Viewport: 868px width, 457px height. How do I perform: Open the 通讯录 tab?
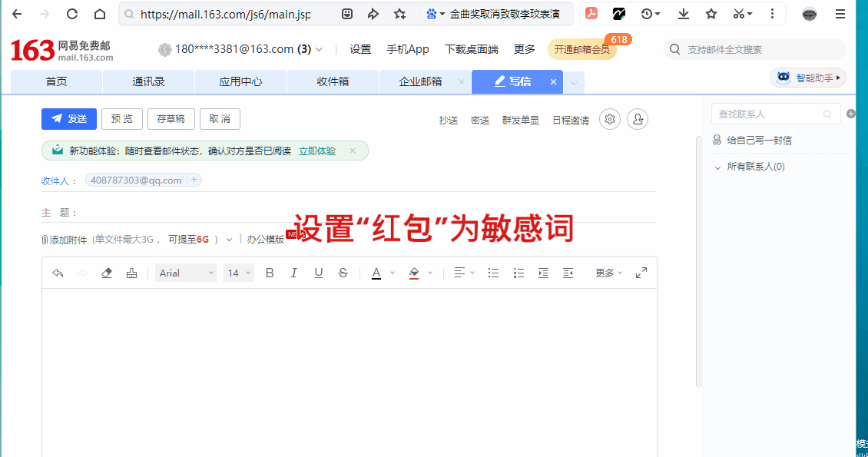tap(148, 81)
